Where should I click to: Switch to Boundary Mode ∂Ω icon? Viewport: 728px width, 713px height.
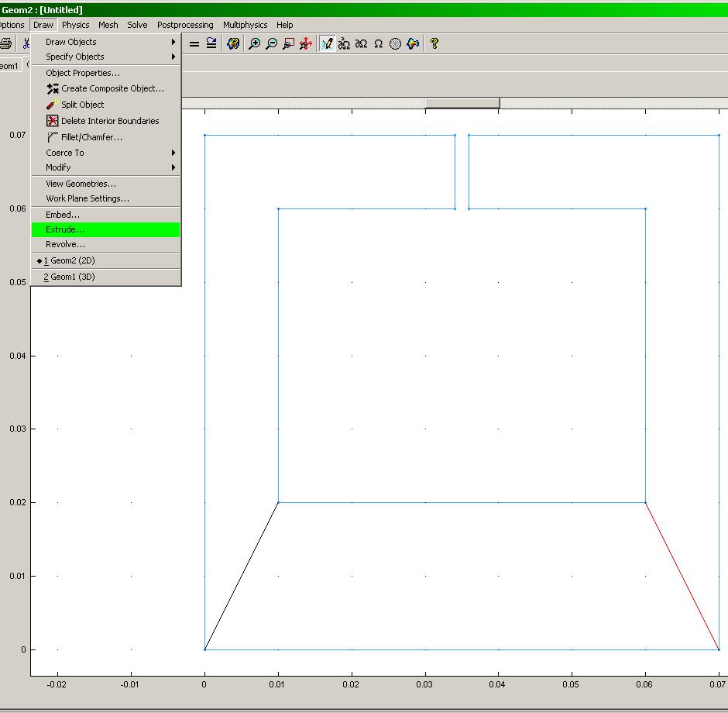click(361, 43)
